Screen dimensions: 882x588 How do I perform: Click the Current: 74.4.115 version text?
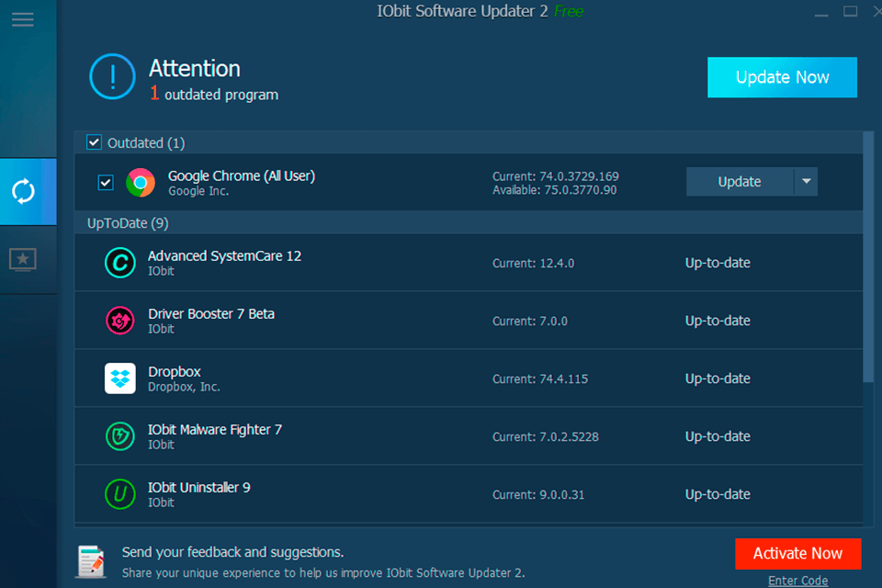(540, 379)
